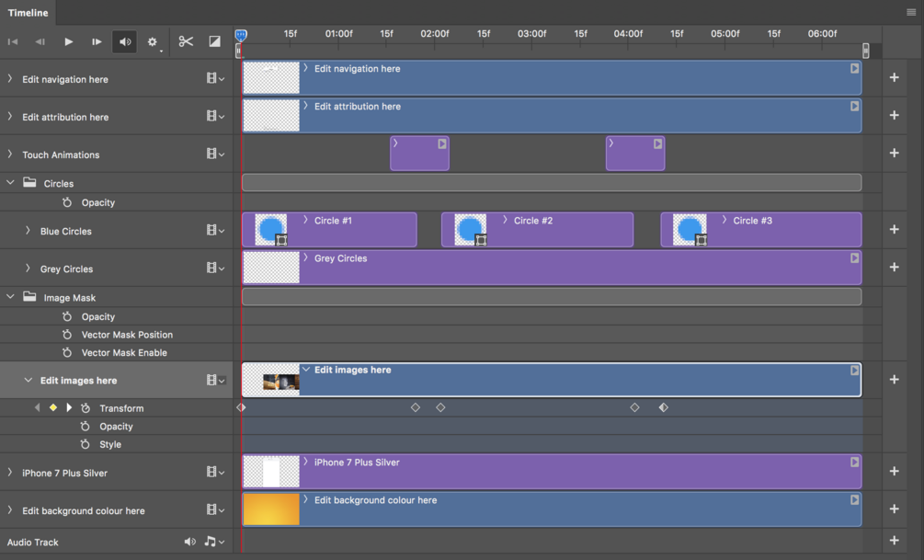Go to next Transform keyframe
The height and width of the screenshot is (560, 924).
coord(69,408)
